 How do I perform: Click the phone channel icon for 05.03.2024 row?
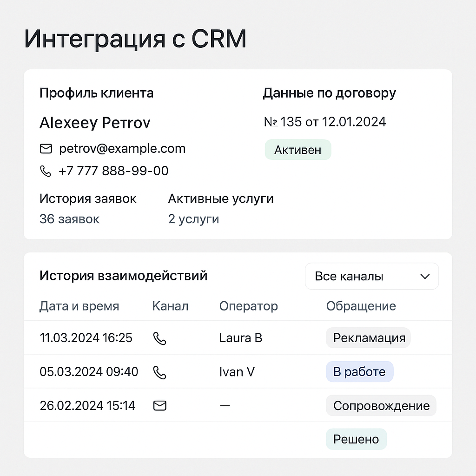click(160, 372)
